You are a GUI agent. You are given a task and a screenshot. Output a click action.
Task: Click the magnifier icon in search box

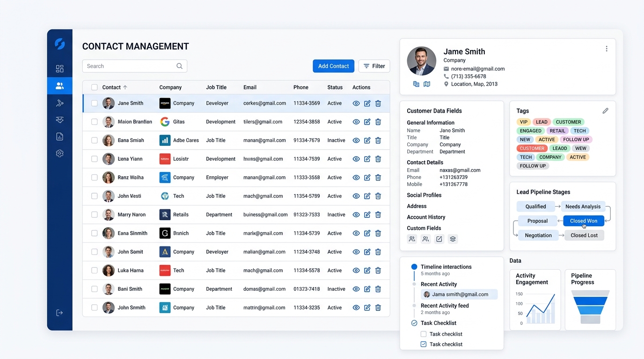tap(179, 66)
